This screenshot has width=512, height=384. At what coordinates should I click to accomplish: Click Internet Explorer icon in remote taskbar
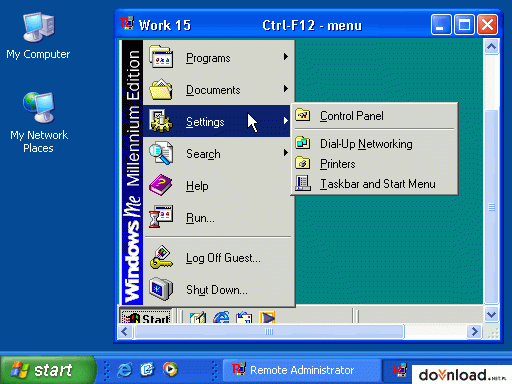[221, 317]
